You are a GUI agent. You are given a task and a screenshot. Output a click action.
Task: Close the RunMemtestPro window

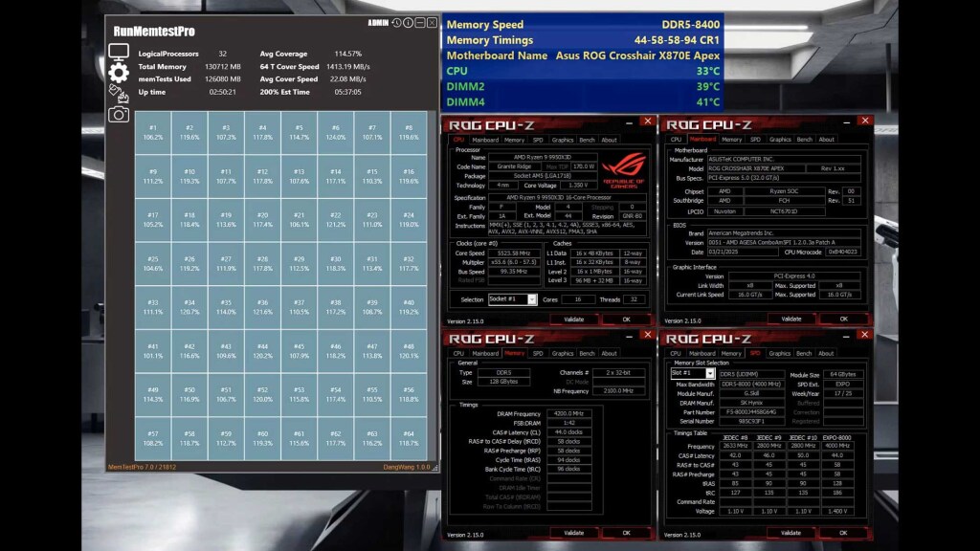[432, 23]
